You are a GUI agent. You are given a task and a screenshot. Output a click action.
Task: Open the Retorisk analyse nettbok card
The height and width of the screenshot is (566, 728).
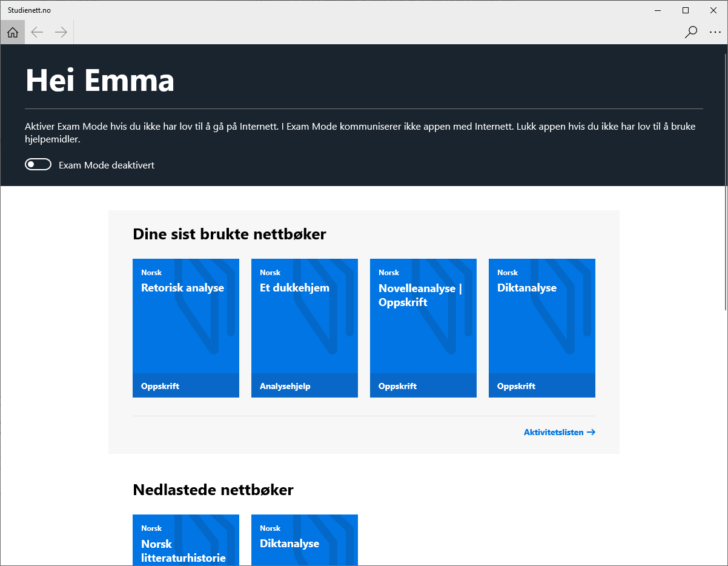pos(186,328)
